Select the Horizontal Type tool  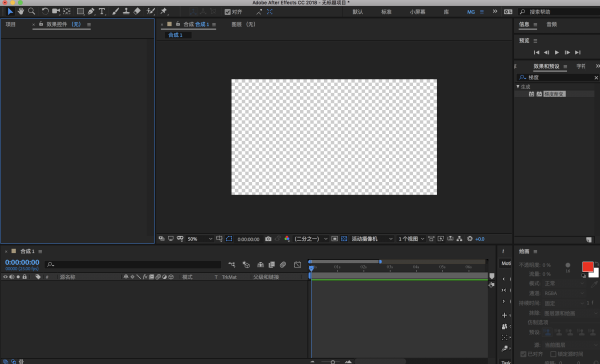tap(102, 11)
